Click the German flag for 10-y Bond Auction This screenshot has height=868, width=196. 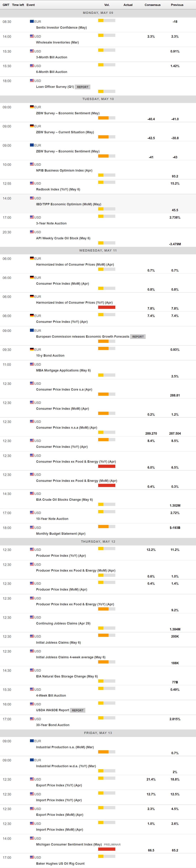pos(32,349)
